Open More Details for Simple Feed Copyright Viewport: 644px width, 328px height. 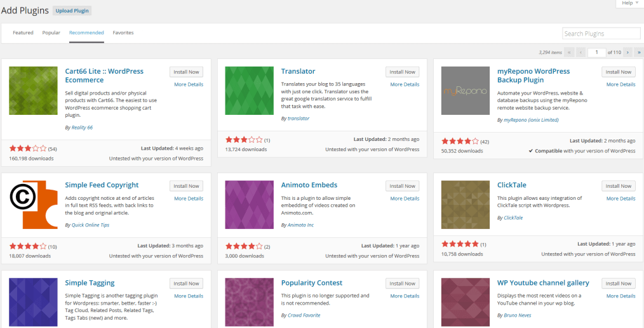click(x=189, y=199)
